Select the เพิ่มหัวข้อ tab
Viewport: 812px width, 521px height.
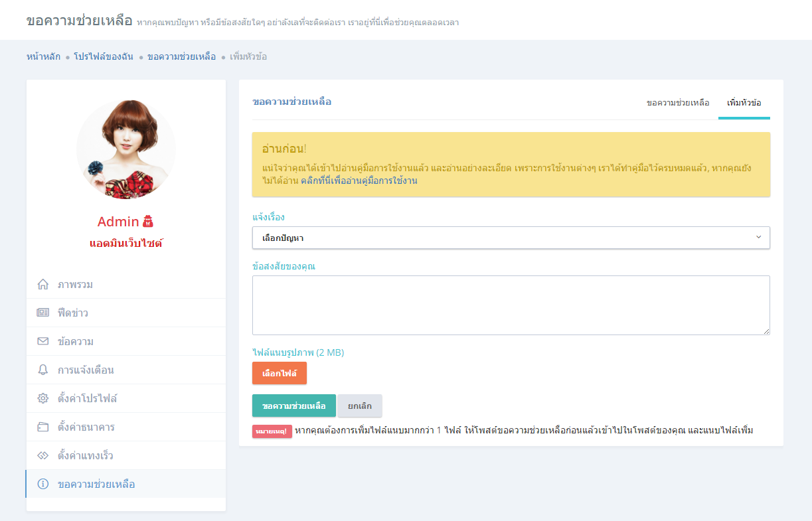(x=744, y=103)
